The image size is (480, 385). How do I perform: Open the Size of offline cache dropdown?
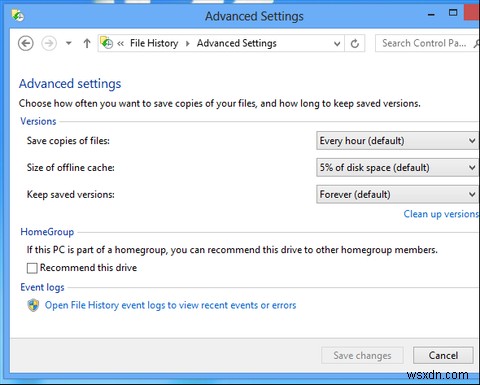[398, 167]
